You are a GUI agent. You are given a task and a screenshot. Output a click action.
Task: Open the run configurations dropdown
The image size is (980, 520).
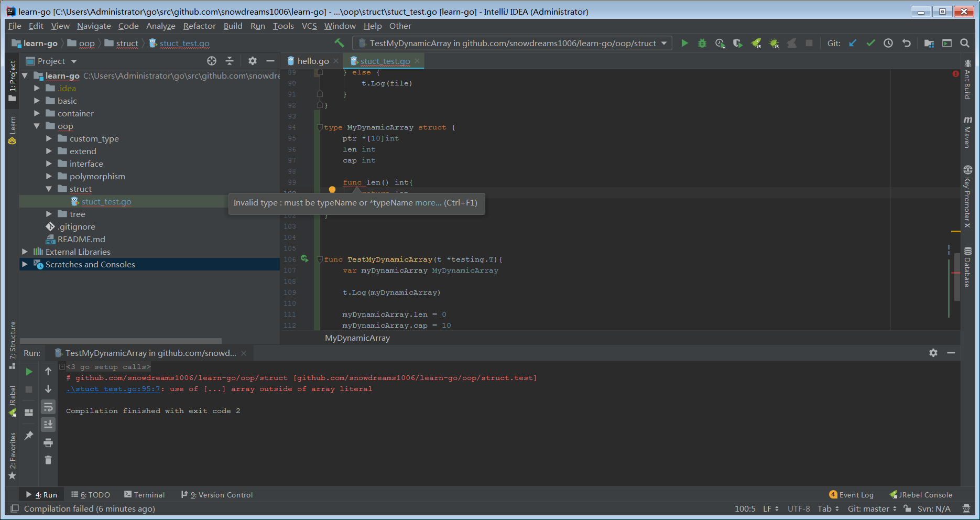[x=663, y=43]
